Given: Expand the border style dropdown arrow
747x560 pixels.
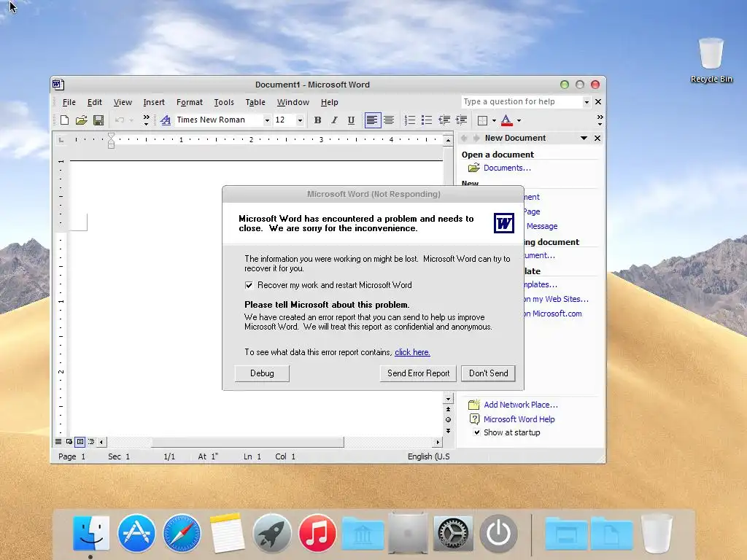Looking at the screenshot, I should [x=494, y=120].
